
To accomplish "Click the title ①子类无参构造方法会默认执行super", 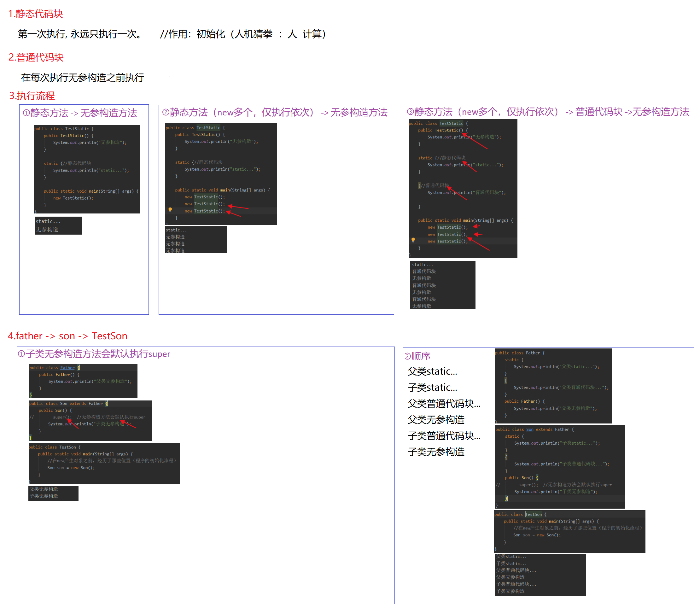I will (94, 354).
